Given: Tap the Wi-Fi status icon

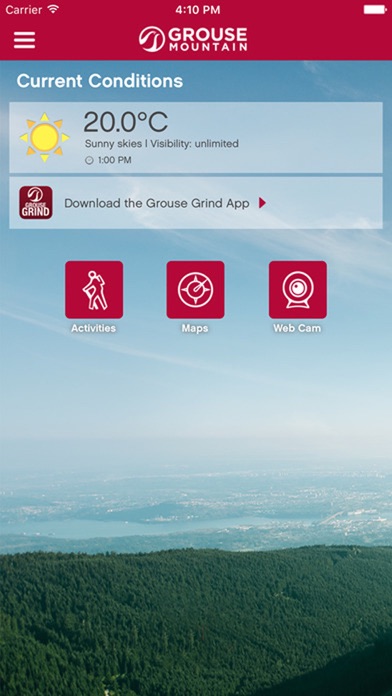Looking at the screenshot, I should (53, 9).
